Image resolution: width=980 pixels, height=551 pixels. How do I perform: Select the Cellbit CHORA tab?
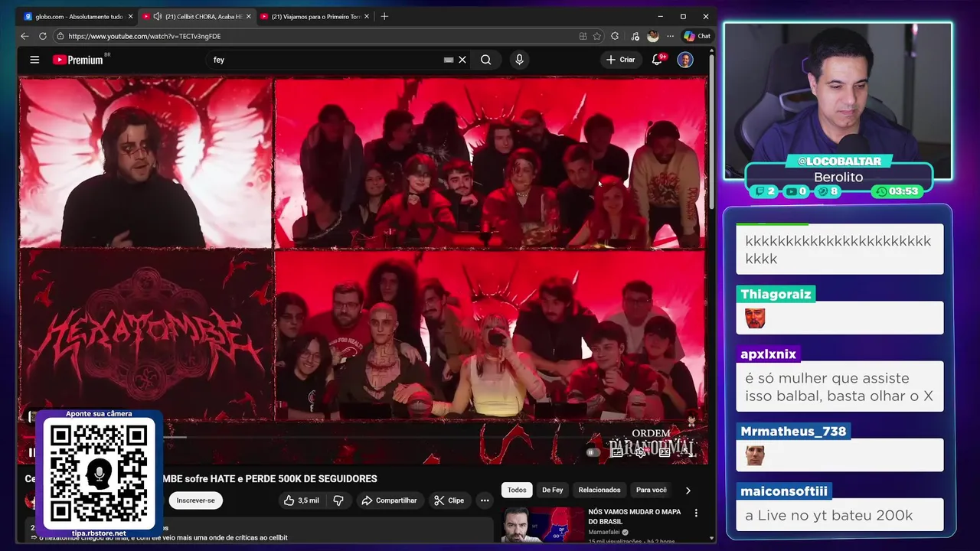[x=198, y=16]
